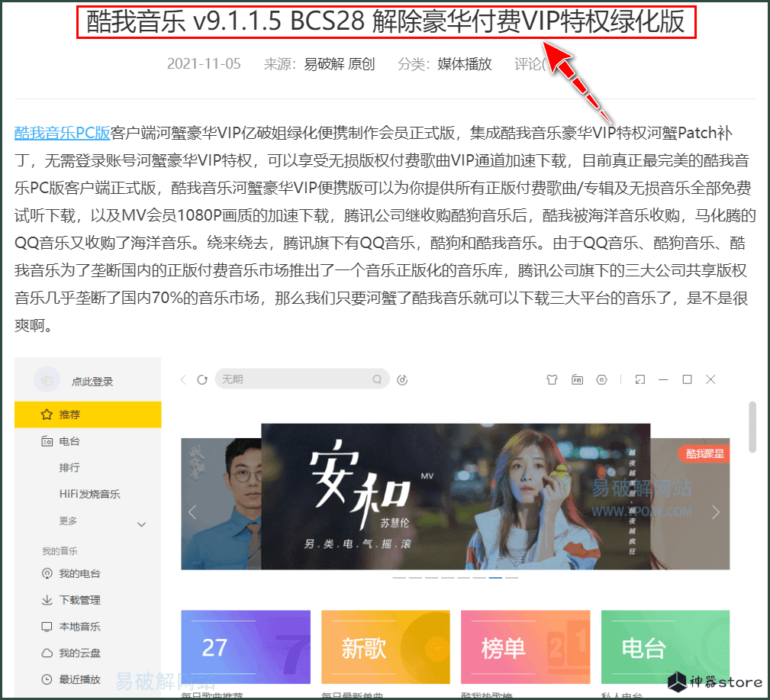The width and height of the screenshot is (770, 700).
Task: Click the vertical scrollbar of the player
Action: click(752, 427)
